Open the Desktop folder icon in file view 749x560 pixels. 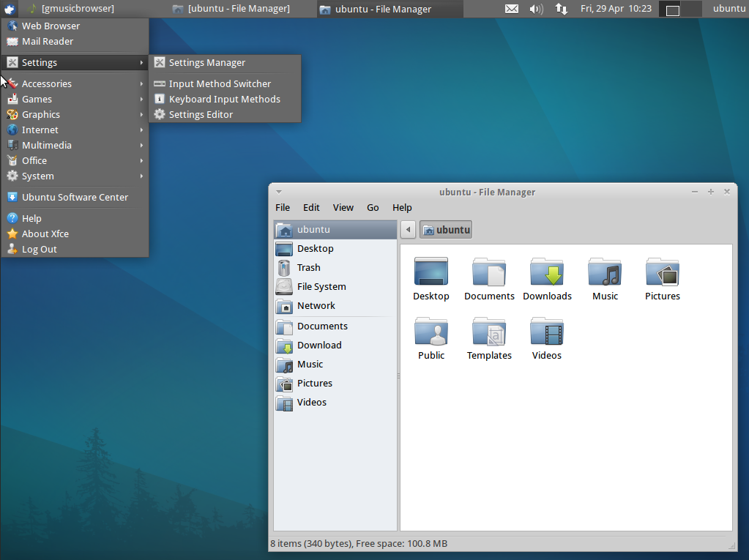(x=431, y=272)
